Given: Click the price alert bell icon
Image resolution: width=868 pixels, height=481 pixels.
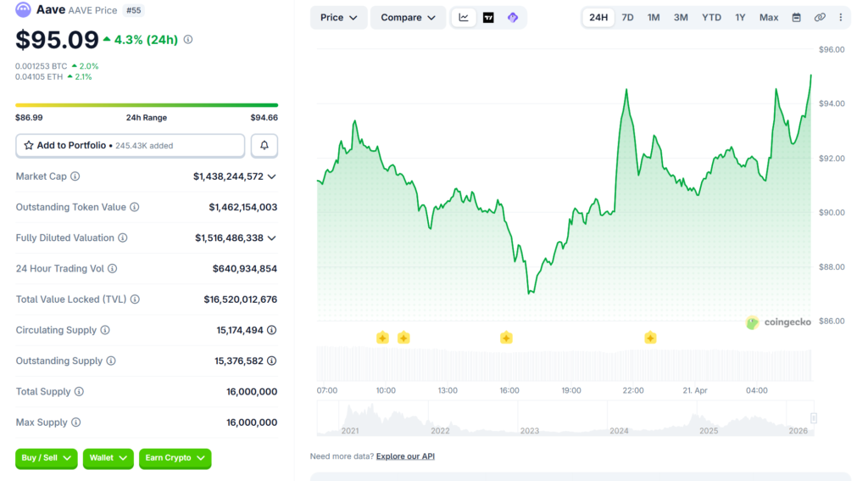Looking at the screenshot, I should [x=264, y=146].
